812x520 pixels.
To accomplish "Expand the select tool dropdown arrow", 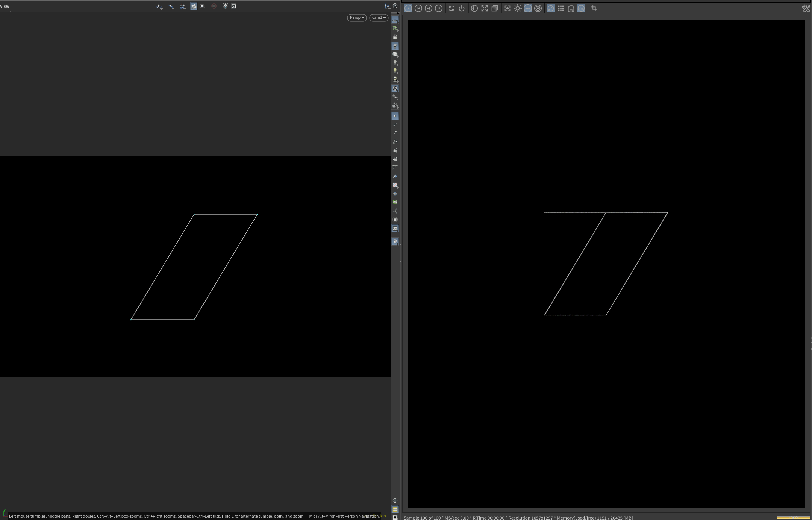I will pyautogui.click(x=161, y=9).
